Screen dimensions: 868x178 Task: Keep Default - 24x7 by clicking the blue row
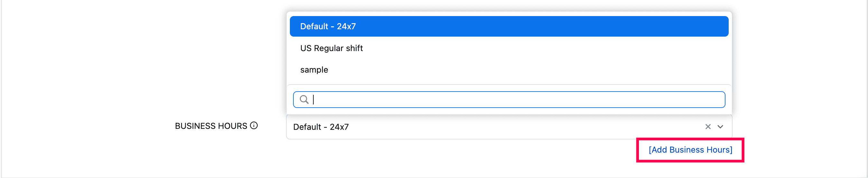point(508,27)
